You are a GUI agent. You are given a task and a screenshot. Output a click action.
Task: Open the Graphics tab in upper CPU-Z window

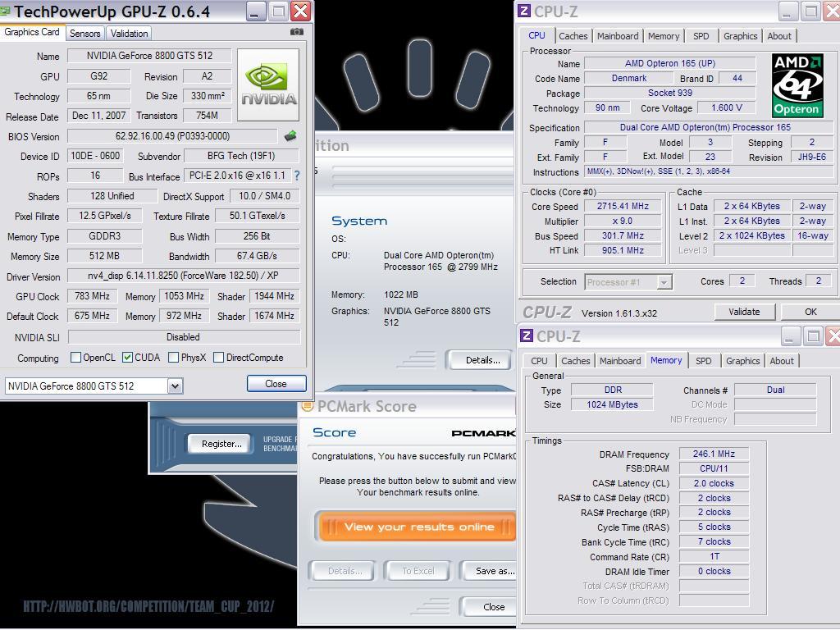click(741, 36)
